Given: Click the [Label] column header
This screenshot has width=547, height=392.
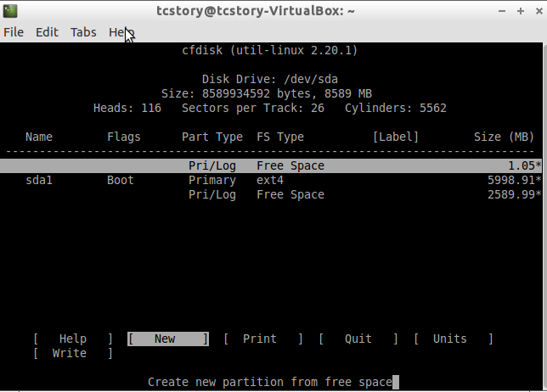Looking at the screenshot, I should point(396,137).
